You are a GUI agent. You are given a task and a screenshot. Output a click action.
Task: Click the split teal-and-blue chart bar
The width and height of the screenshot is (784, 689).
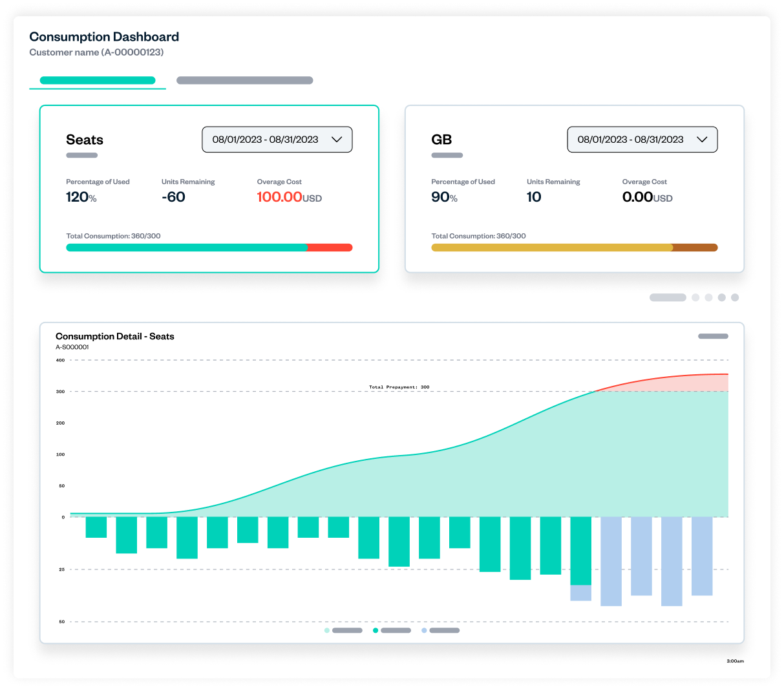580,558
